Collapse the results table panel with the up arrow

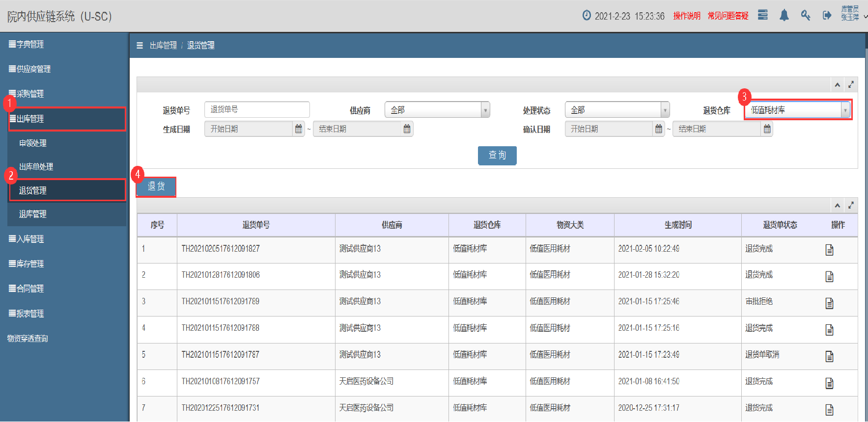pyautogui.click(x=838, y=206)
